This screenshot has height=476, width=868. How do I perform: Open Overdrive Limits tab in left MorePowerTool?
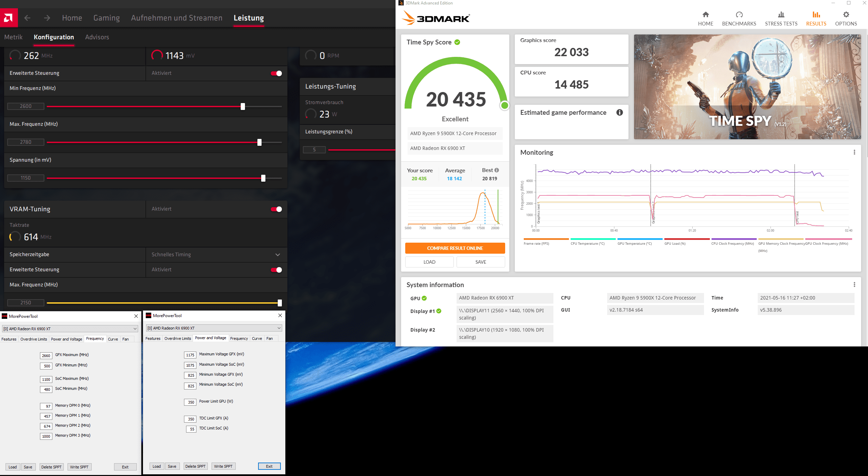click(34, 339)
